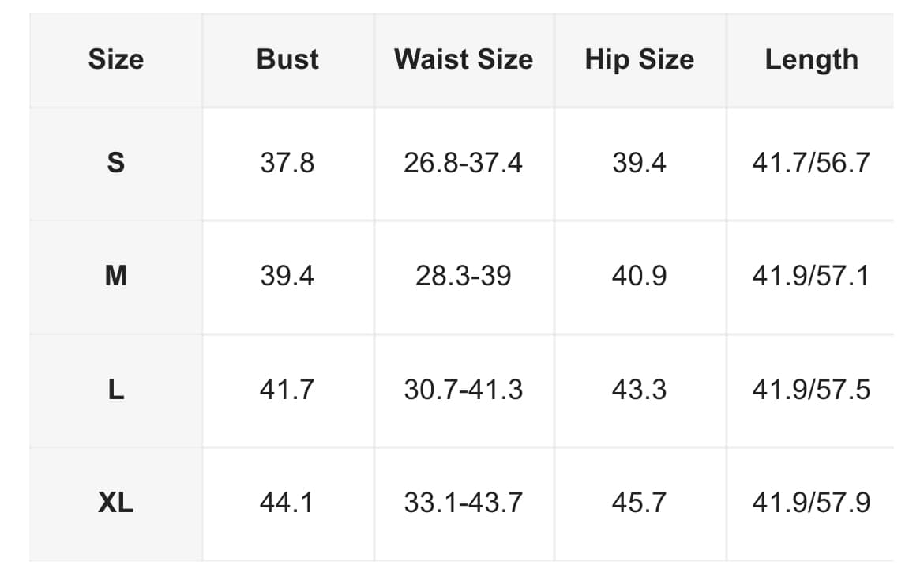Screen dimensions: 924x577
Task: Click the Size column header
Action: (116, 59)
